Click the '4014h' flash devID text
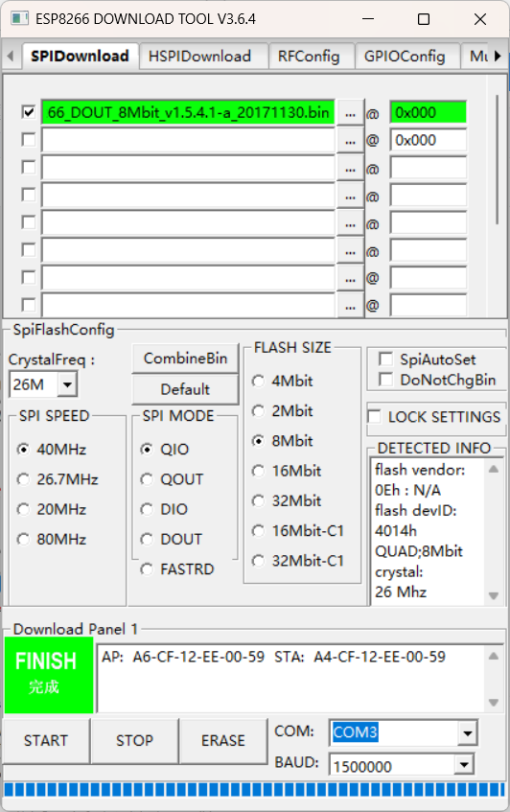This screenshot has width=510, height=812. [396, 531]
